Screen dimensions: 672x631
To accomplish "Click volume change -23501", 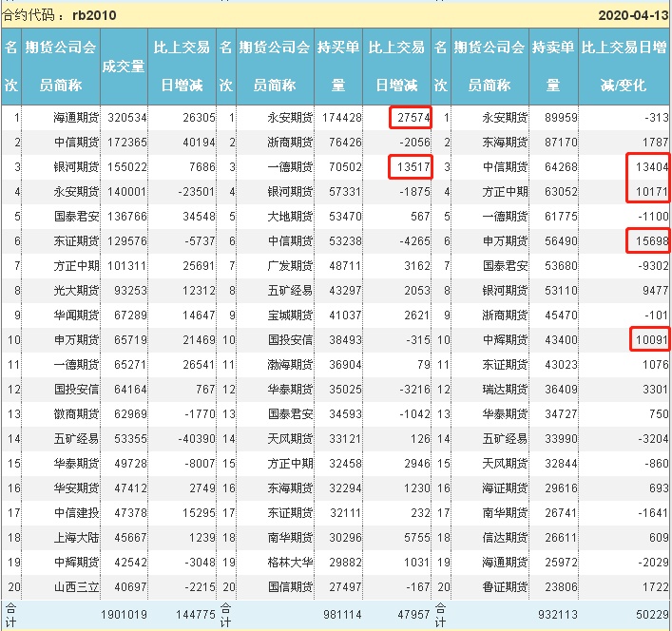I will (x=197, y=191).
